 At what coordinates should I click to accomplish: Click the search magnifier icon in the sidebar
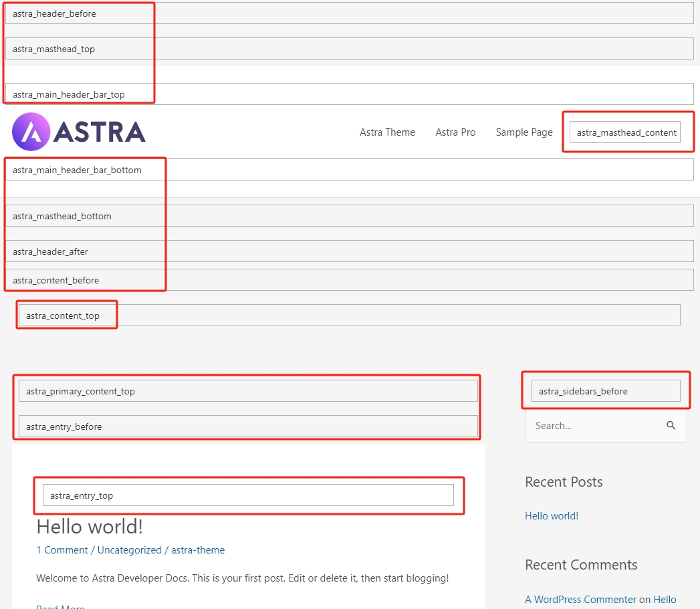click(671, 425)
